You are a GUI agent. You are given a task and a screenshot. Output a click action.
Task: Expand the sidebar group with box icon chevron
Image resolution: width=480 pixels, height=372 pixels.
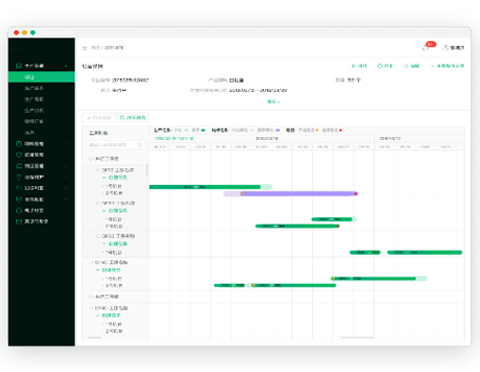click(x=66, y=166)
